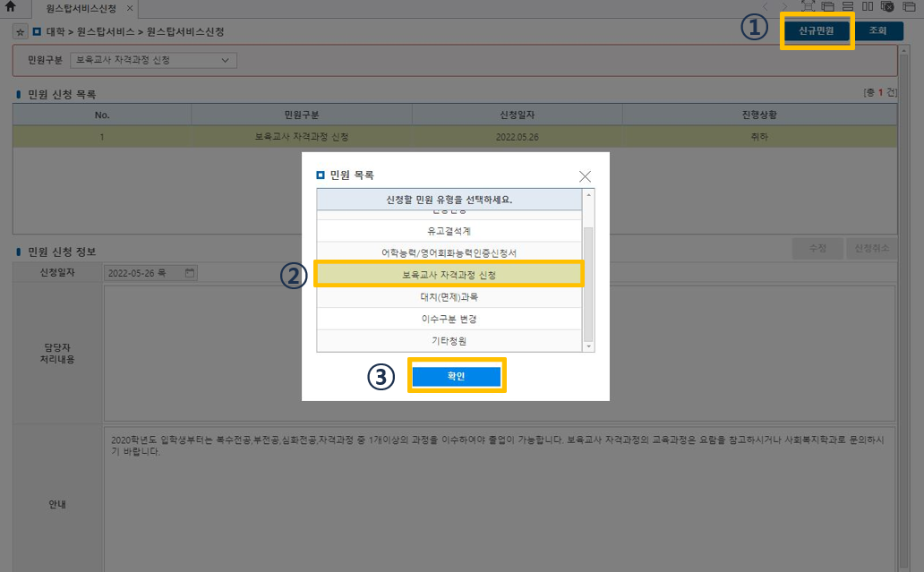
Task: Select the vertical split layout icon
Action: point(867,7)
